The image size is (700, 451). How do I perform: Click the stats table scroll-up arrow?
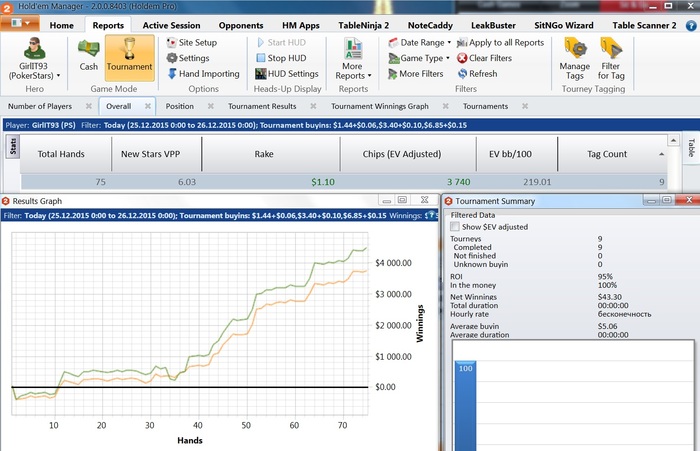(674, 140)
